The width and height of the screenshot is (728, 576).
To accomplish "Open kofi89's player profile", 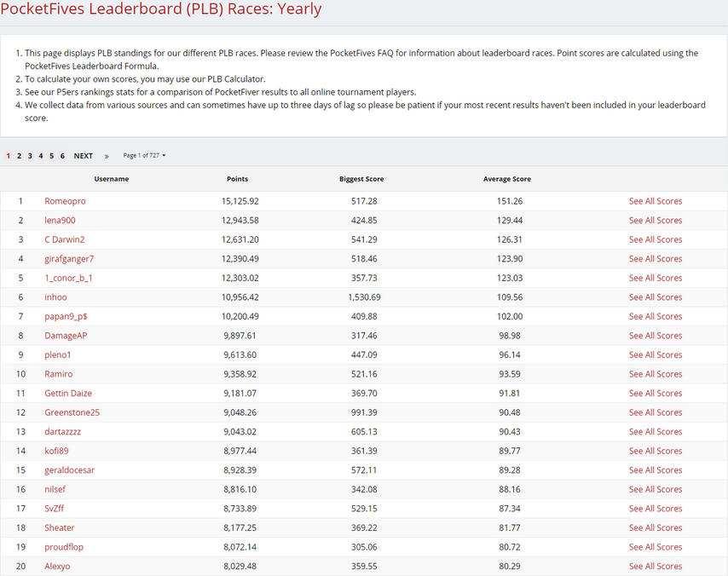I will coord(56,451).
